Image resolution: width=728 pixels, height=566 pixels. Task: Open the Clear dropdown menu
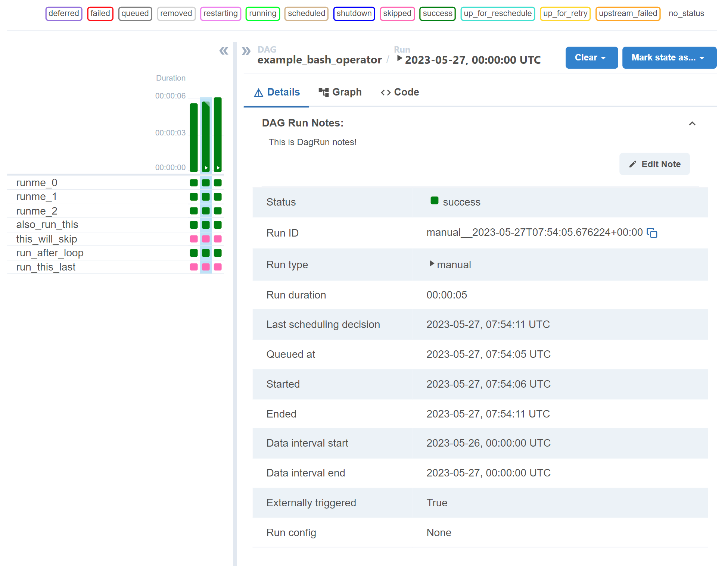[x=590, y=57]
